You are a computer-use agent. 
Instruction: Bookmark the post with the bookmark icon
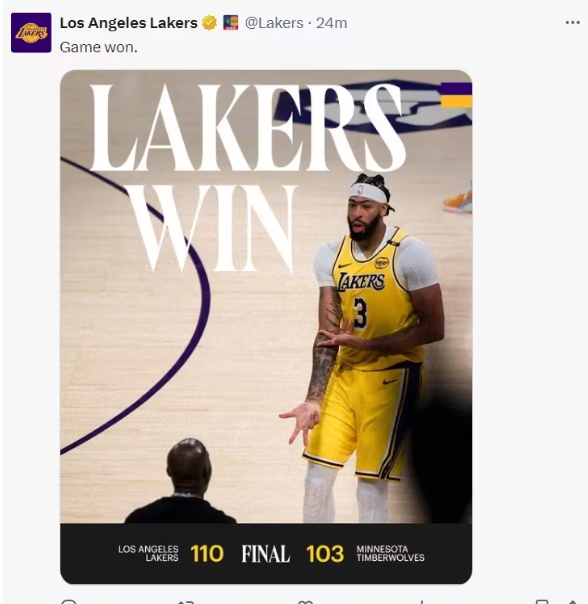(542, 602)
